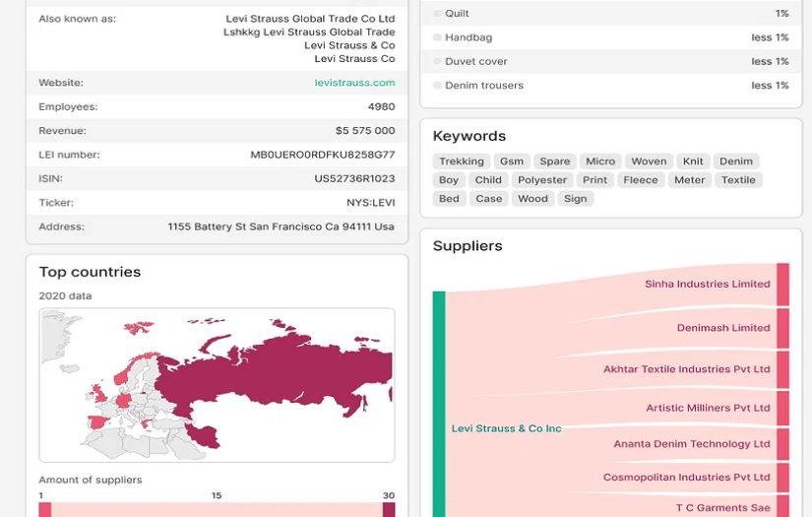The height and width of the screenshot is (517, 812).
Task: Click the red bar beside Sinha Industries Limited
Action: (x=782, y=285)
